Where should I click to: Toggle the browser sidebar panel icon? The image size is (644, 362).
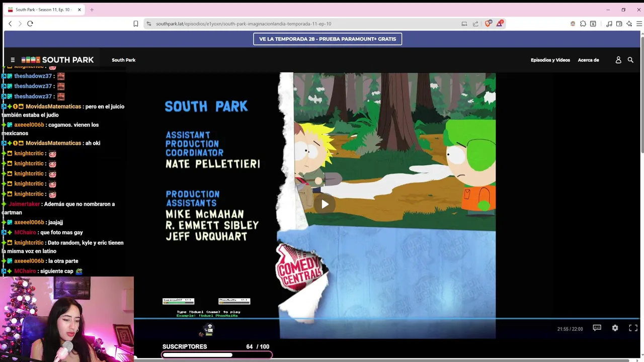[x=593, y=24]
